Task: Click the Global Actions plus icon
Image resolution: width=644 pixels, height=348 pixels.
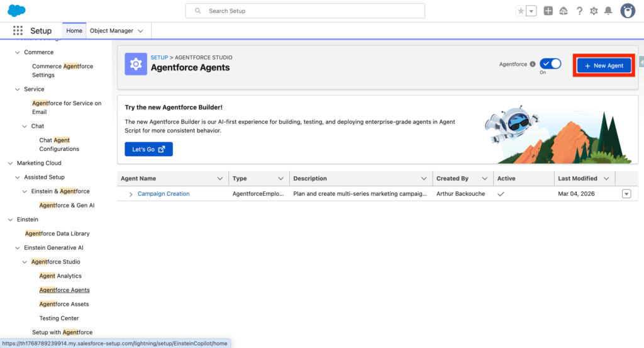Action: pos(548,11)
